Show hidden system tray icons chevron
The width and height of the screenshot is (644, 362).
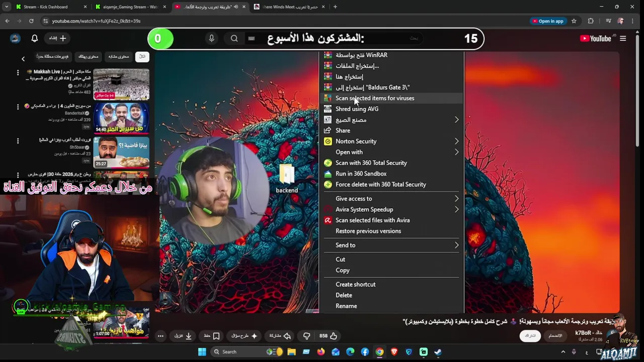(563, 352)
